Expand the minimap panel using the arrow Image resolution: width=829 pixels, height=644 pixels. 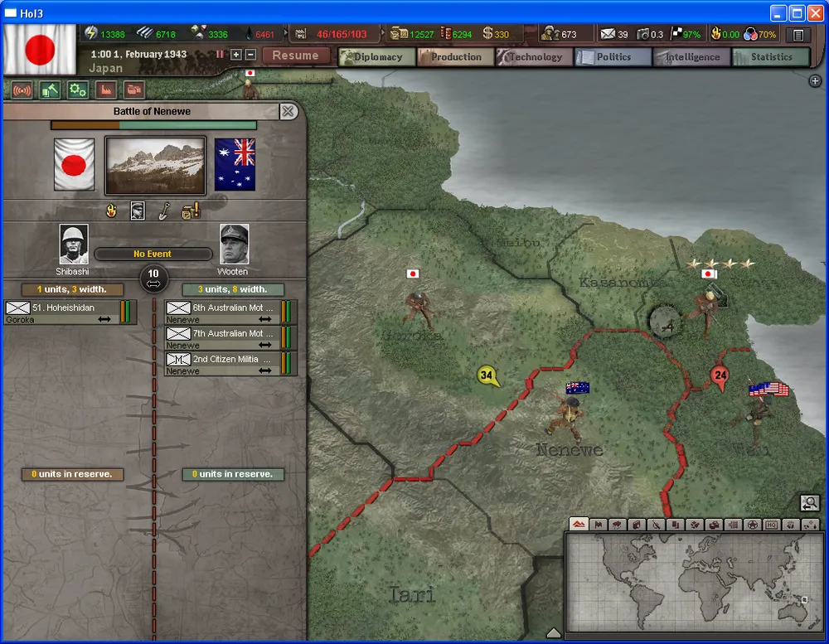pyautogui.click(x=554, y=633)
